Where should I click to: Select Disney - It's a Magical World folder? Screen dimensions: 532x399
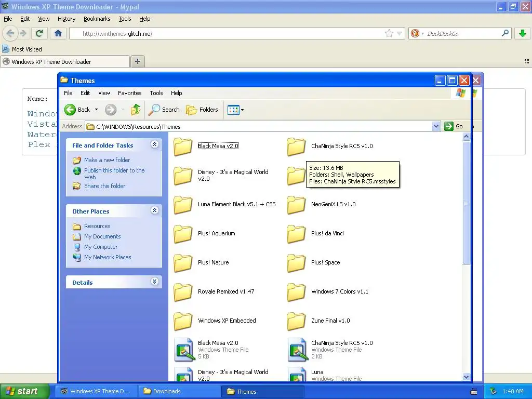tap(221, 176)
